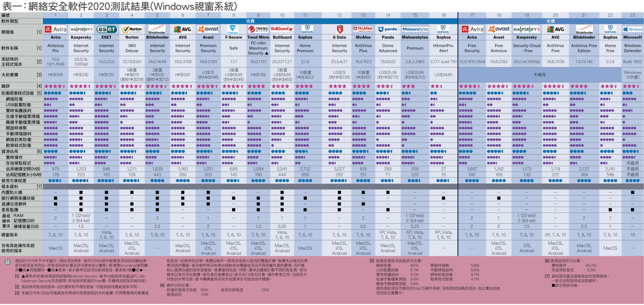Click disk space value '3,027'
The width and height of the screenshot is (644, 305).
[339, 169]
